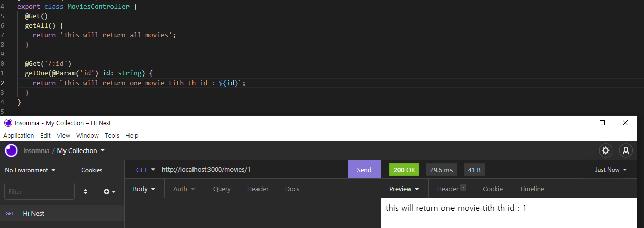Viewport: 644px width, 228px height.
Task: Click the 29.5 ms response time
Action: coord(441,170)
